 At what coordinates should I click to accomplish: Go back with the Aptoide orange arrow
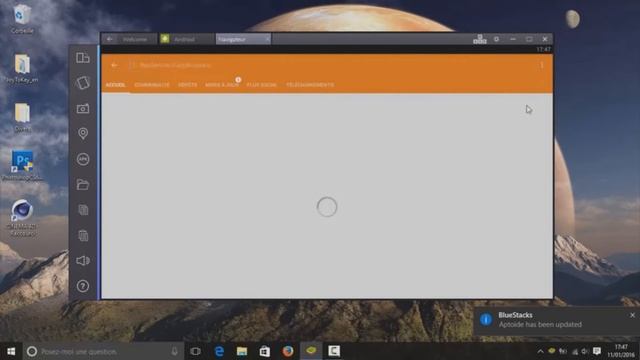(114, 65)
